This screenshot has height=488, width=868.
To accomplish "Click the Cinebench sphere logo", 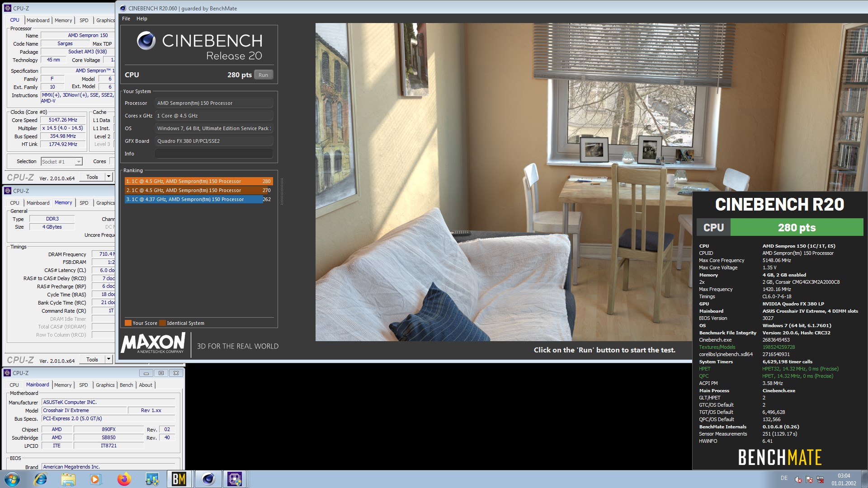I will pyautogui.click(x=146, y=41).
